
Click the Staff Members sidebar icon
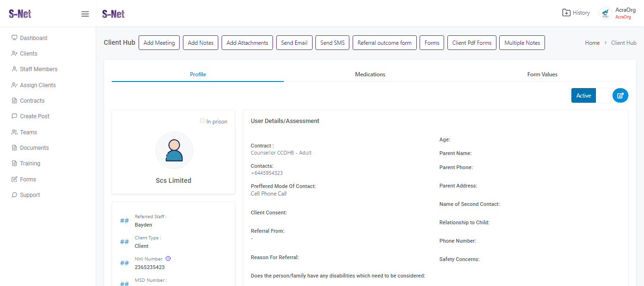point(15,69)
